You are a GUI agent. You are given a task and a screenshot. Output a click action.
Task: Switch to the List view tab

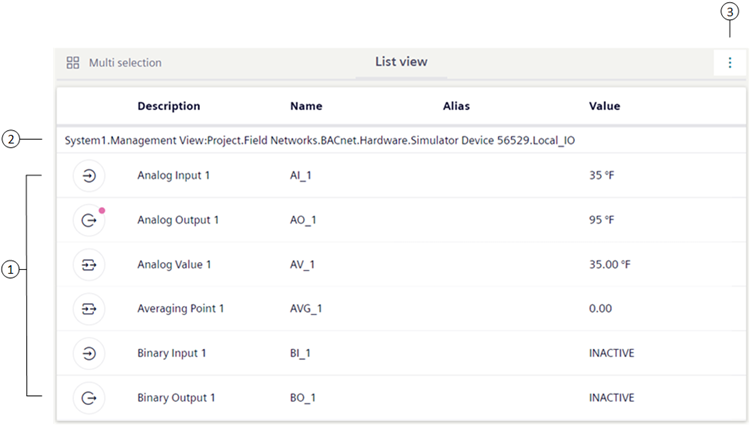(x=401, y=62)
